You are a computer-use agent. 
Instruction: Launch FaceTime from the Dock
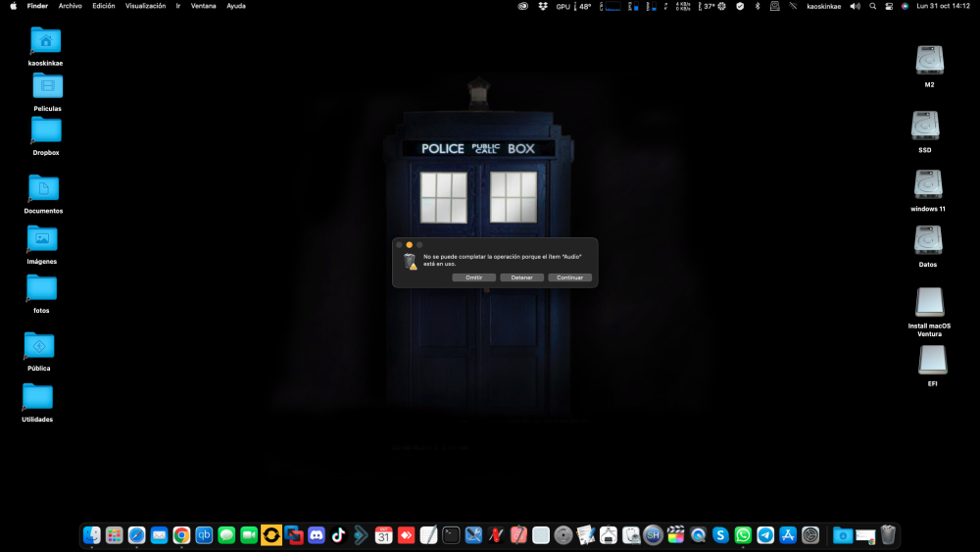click(249, 535)
